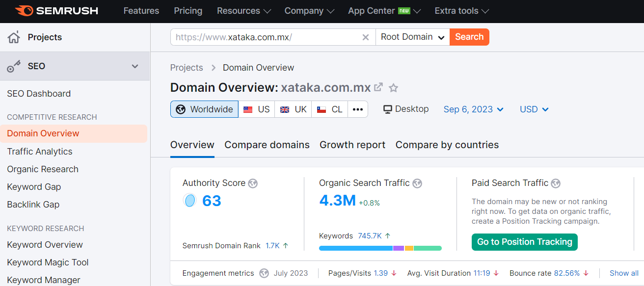Image resolution: width=644 pixels, height=286 pixels.
Task: Expand the App Center menu
Action: click(x=384, y=11)
